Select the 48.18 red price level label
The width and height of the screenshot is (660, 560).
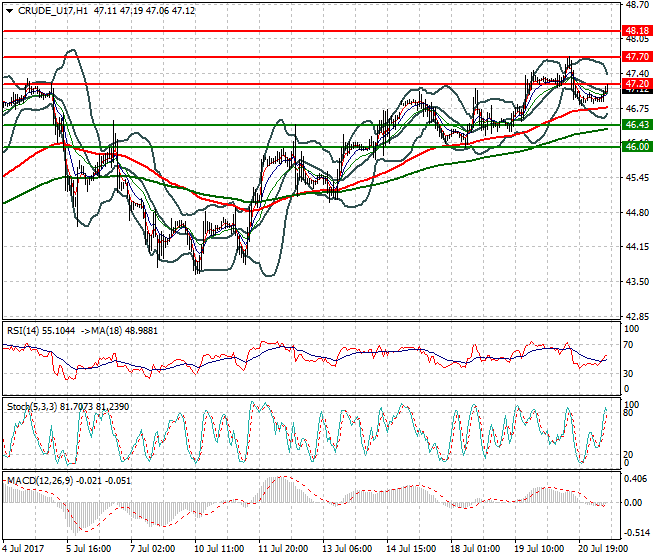point(637,31)
